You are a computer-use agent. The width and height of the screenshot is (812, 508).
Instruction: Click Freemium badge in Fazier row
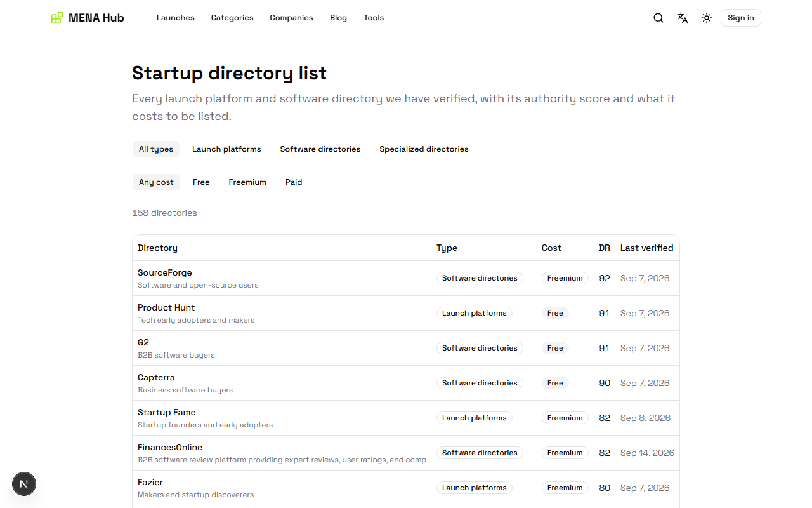[565, 488]
